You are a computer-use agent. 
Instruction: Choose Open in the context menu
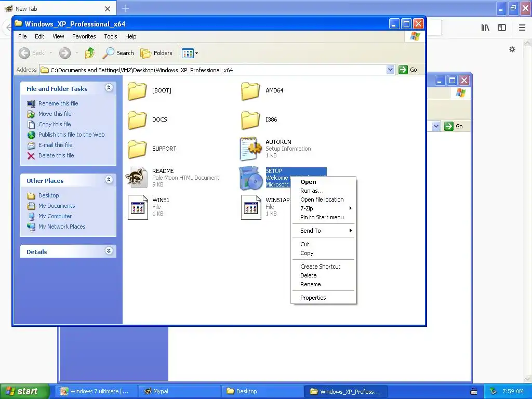pyautogui.click(x=323, y=182)
